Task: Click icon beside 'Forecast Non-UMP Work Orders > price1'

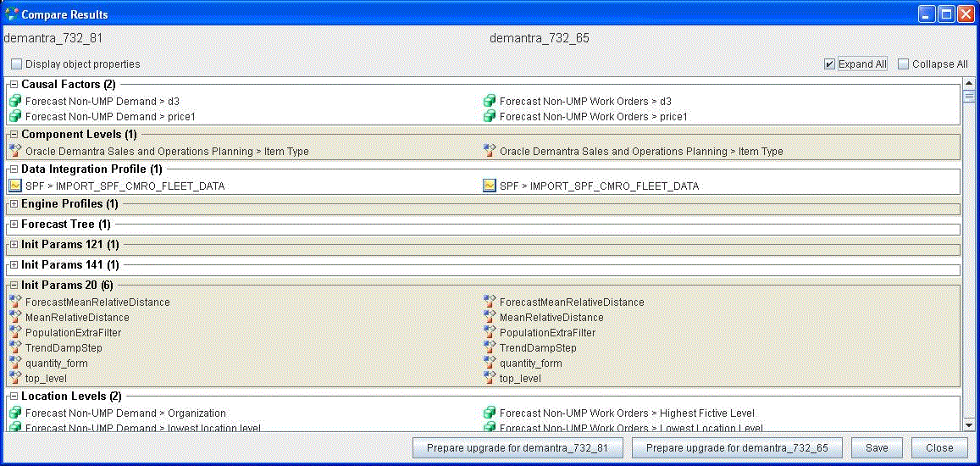Action: pyautogui.click(x=490, y=116)
